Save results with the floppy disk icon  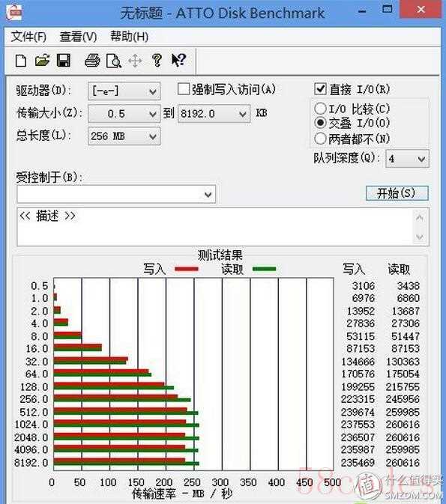[64, 61]
